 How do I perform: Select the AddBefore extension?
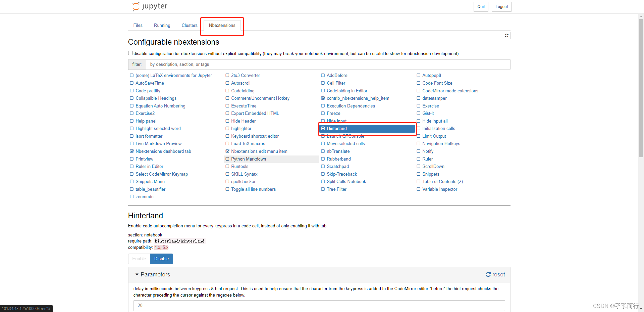[337, 76]
